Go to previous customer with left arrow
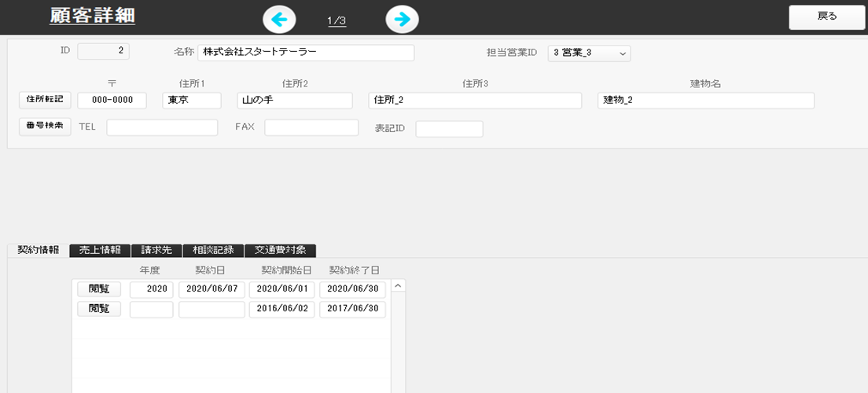 tap(280, 20)
